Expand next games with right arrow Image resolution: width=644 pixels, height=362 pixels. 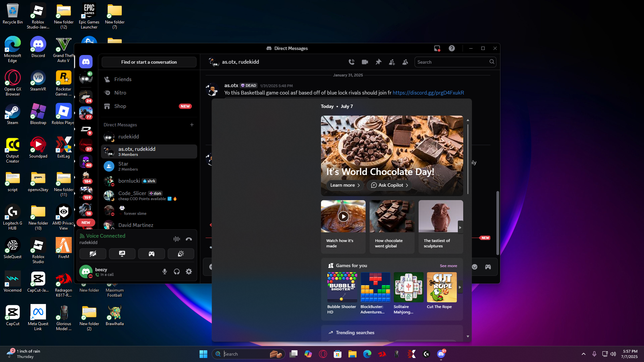(x=460, y=287)
